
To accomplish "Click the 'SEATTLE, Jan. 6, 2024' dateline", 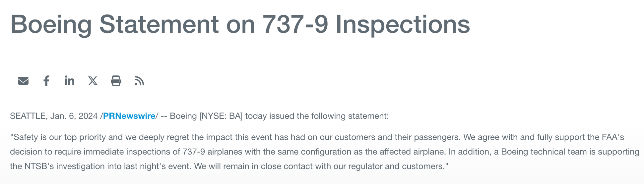I will [54, 116].
